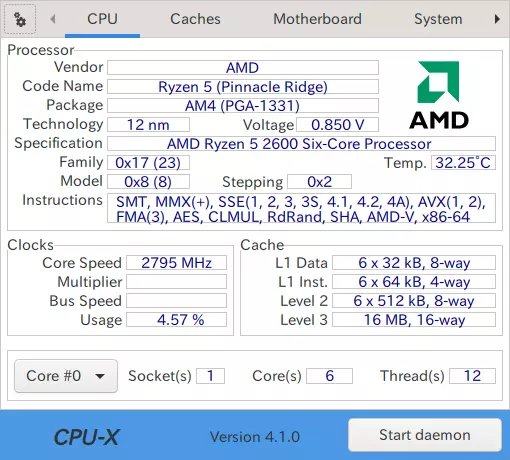This screenshot has height=460, width=510.
Task: Open the Core #0 dropdown
Action: pos(66,376)
